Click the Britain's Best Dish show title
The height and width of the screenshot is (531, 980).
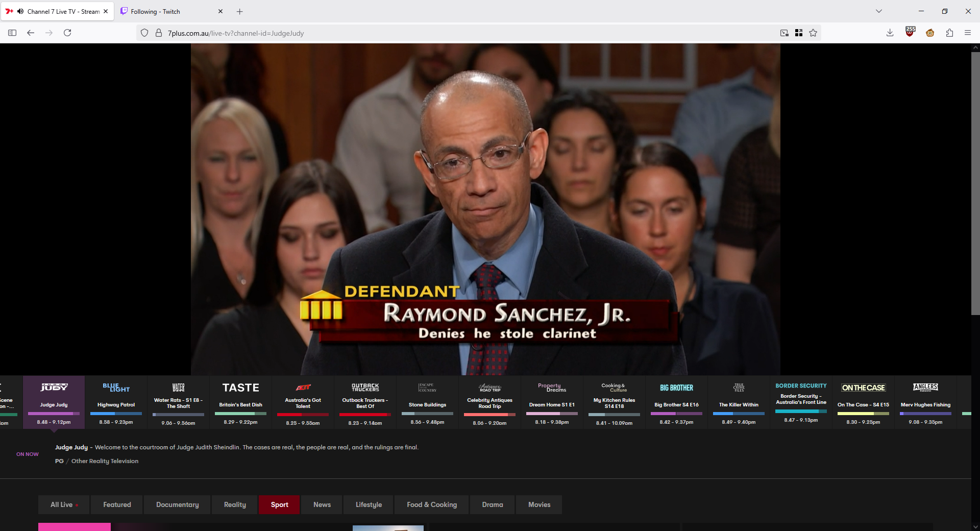(x=241, y=405)
